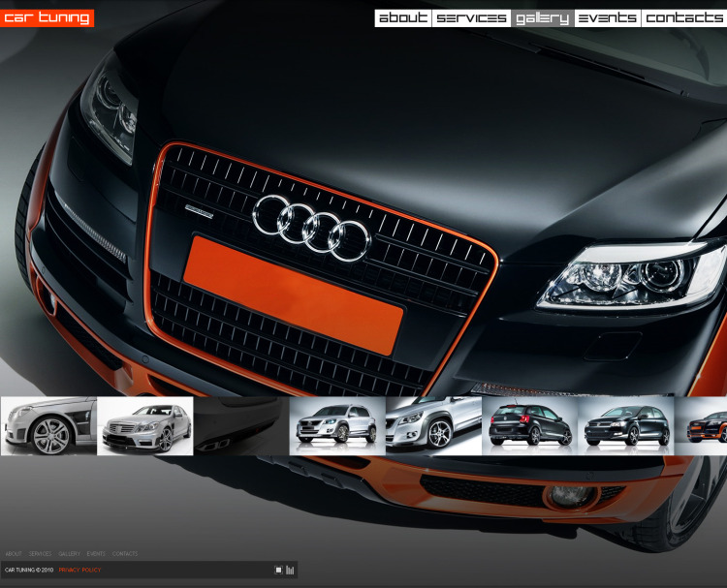Screen dimensions: 727x588
Task: Open the Privacy Policy link
Action: click(79, 570)
